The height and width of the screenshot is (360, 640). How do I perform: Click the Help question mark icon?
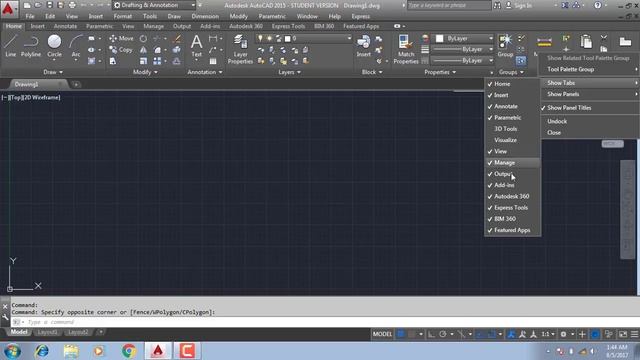598,5
